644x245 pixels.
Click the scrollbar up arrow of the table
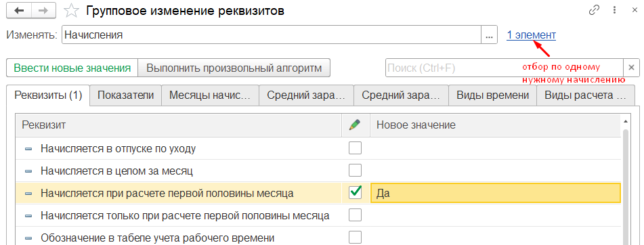(x=626, y=121)
